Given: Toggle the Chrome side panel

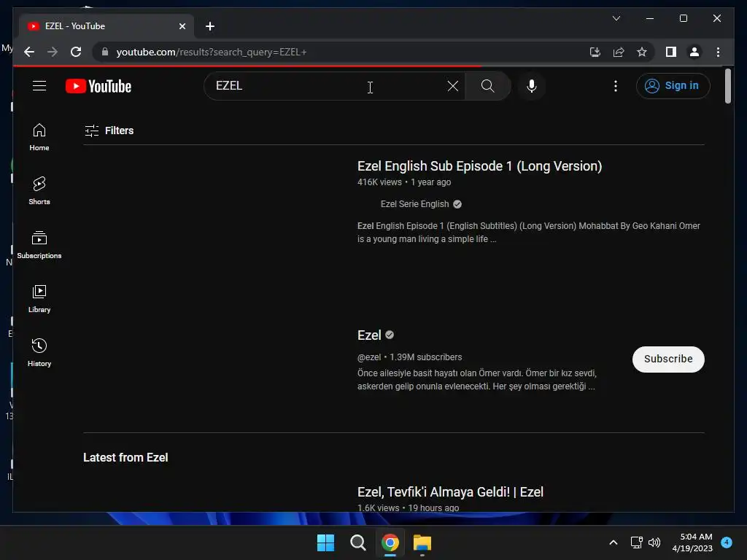Looking at the screenshot, I should point(671,52).
